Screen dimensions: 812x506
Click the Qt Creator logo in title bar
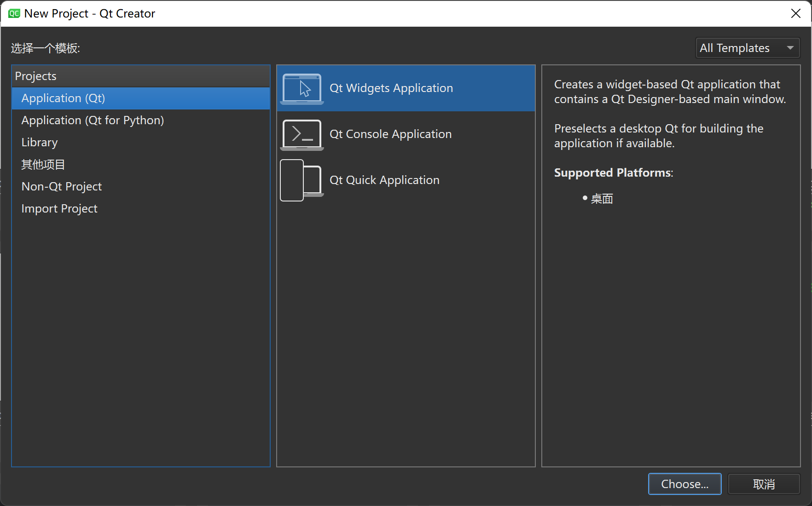tap(14, 13)
